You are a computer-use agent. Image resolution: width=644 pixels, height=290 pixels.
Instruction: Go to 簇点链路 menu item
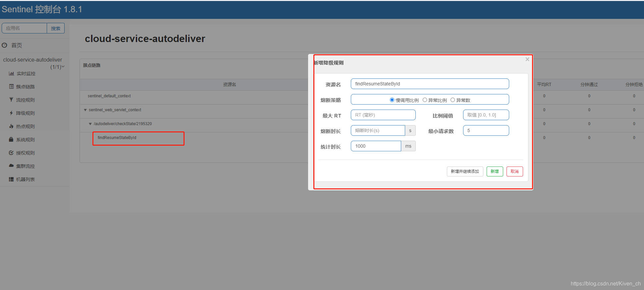pyautogui.click(x=26, y=87)
